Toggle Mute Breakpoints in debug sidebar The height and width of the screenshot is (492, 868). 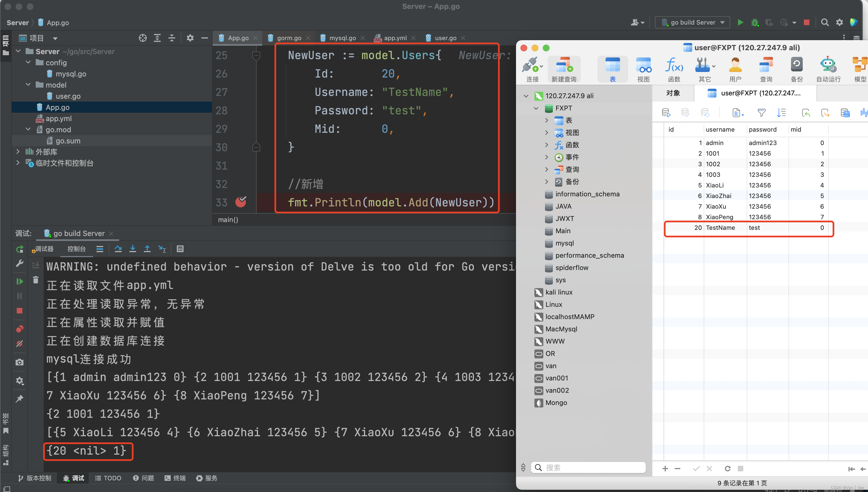click(x=20, y=344)
